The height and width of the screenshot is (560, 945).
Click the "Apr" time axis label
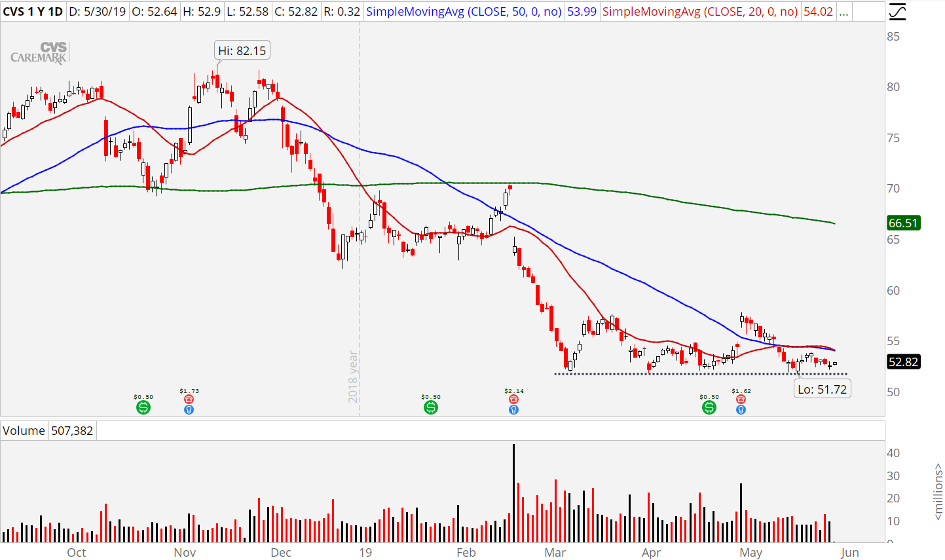(652, 553)
